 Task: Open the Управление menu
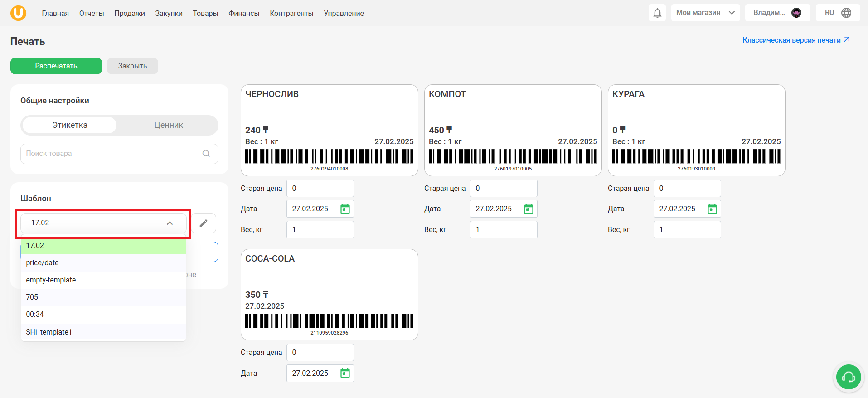344,13
